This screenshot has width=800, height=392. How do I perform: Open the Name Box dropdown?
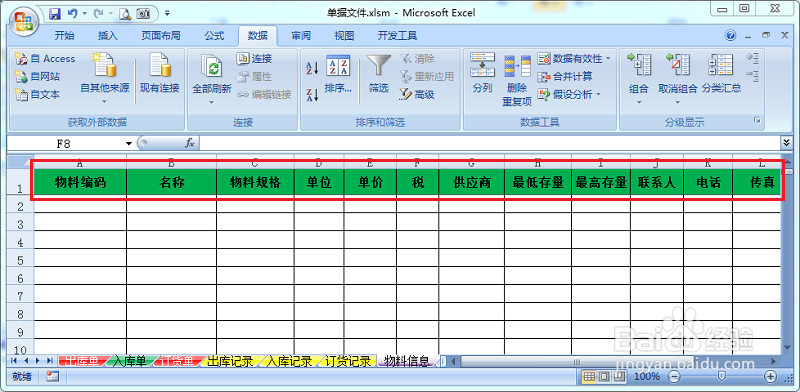129,143
